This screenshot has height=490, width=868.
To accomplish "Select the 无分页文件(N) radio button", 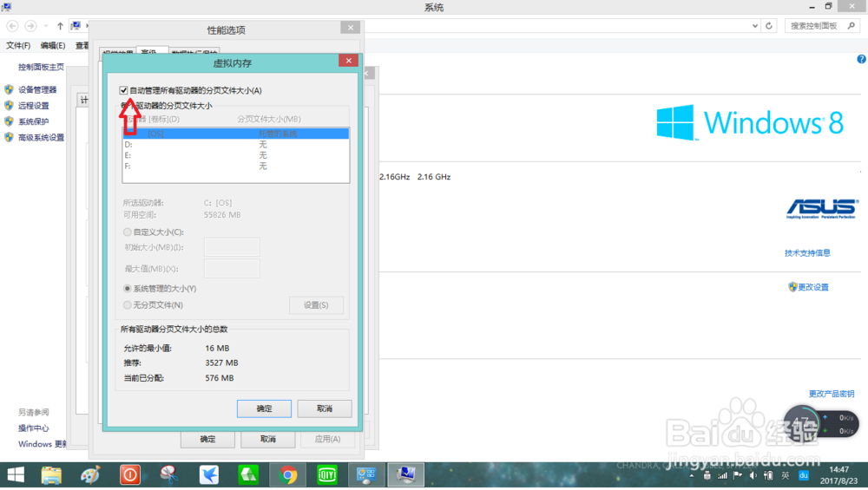I will coord(128,304).
